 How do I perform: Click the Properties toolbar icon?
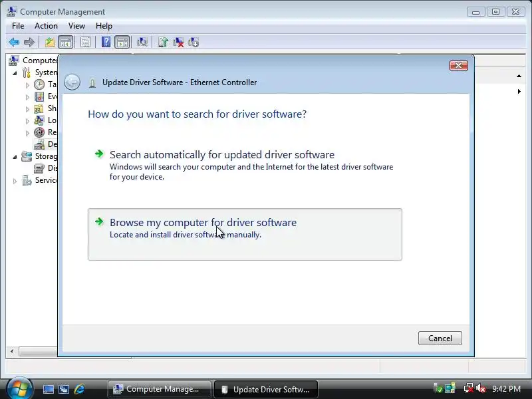point(86,43)
